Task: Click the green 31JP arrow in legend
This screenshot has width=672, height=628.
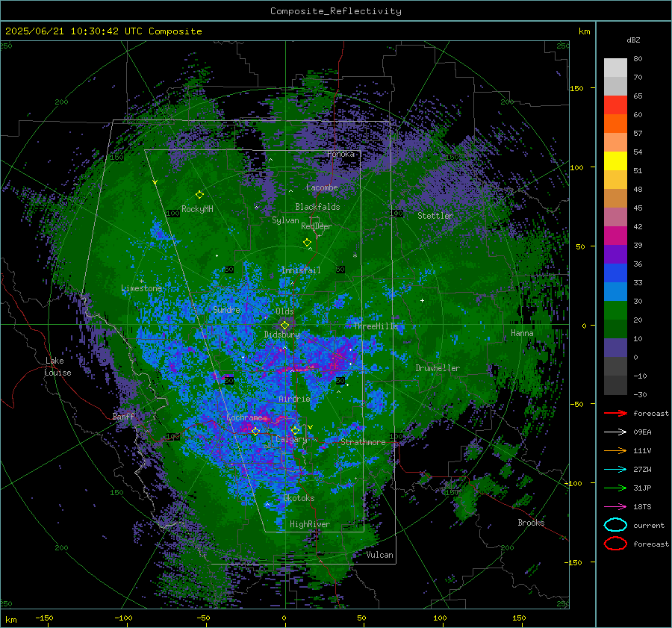Action: coord(615,488)
